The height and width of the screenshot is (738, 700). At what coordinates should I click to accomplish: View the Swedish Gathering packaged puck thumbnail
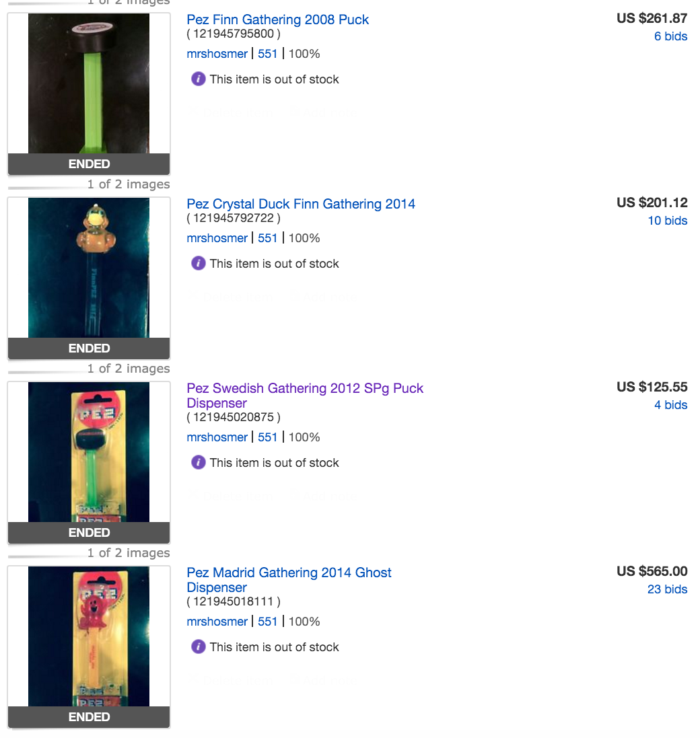[x=89, y=452]
